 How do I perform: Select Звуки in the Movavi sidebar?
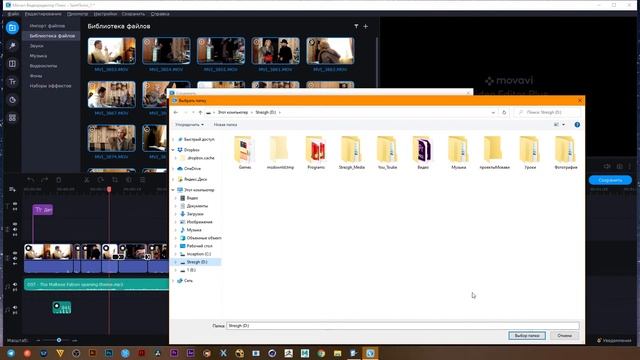click(36, 46)
